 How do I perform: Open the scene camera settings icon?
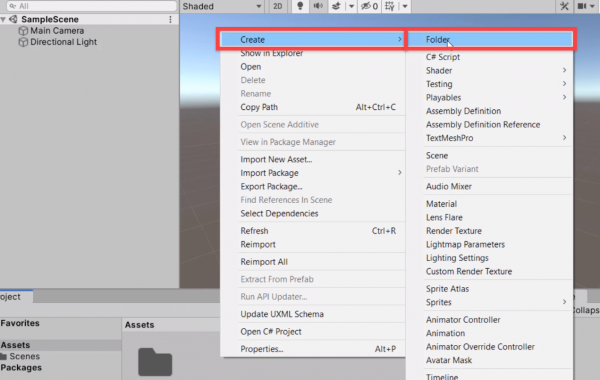[582, 6]
